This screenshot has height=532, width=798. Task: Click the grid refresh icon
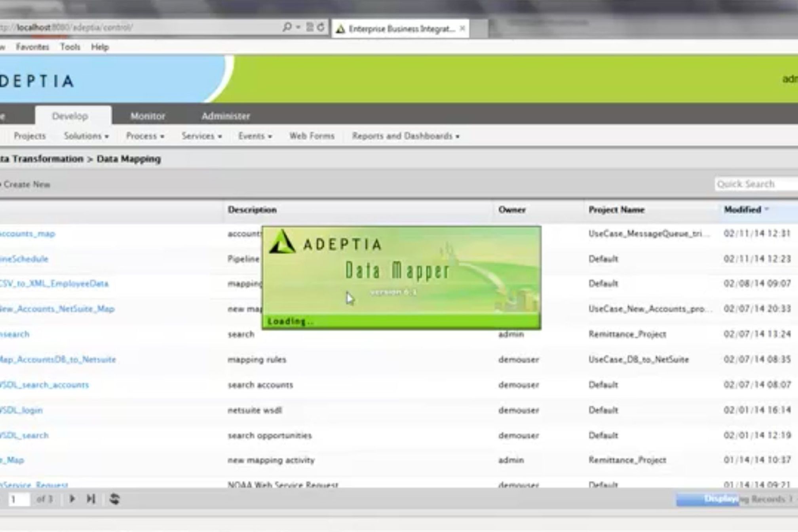click(x=114, y=499)
